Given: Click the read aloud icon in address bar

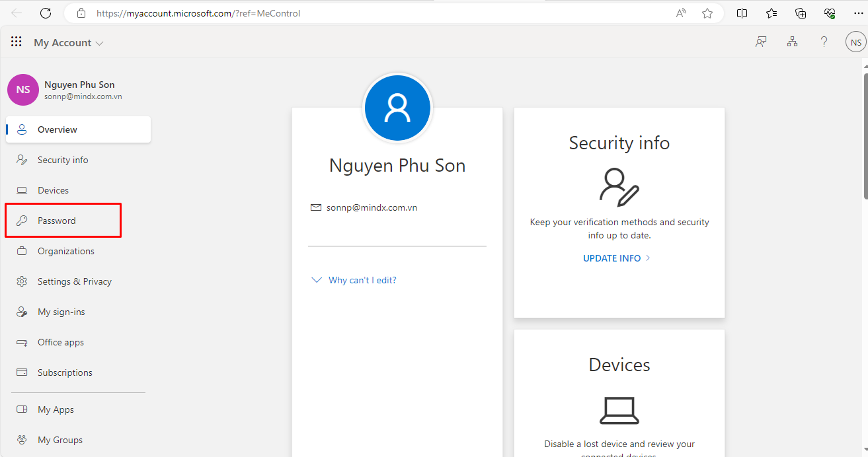Looking at the screenshot, I should pyautogui.click(x=681, y=13).
